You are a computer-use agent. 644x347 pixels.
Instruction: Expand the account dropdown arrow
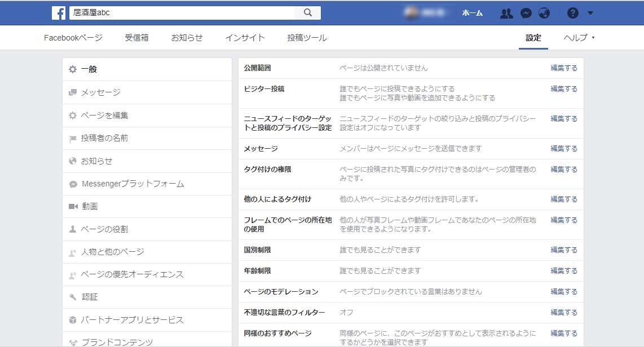pyautogui.click(x=590, y=13)
